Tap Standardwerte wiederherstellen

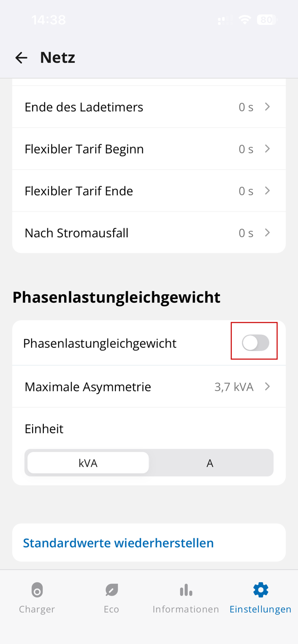click(118, 543)
